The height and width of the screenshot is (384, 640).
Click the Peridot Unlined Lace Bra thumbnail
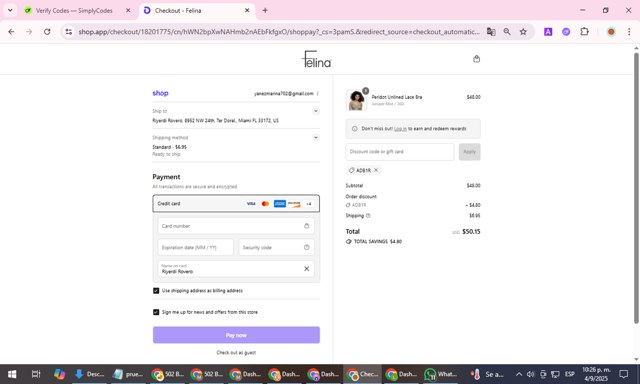tap(356, 100)
